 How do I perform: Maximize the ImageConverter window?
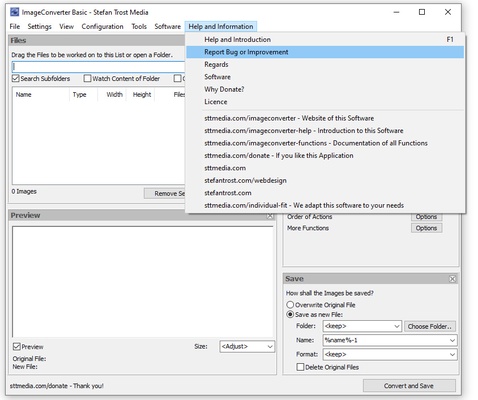click(x=422, y=12)
